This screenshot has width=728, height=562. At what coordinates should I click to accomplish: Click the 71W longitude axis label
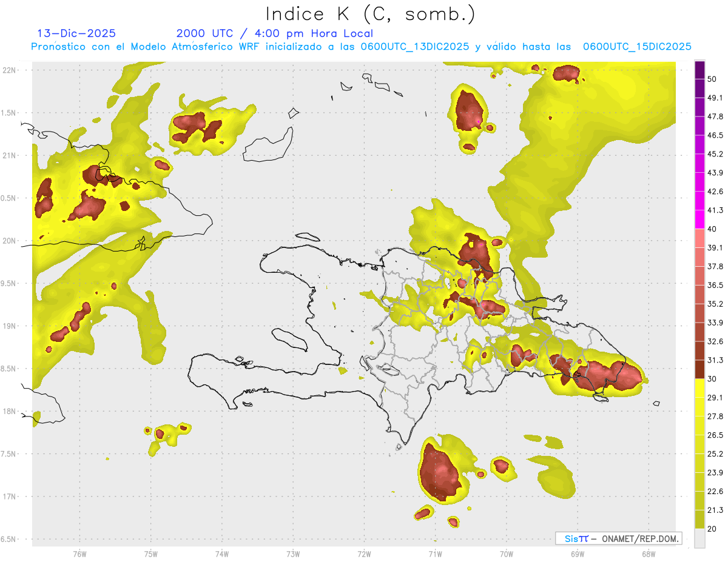pos(435,554)
